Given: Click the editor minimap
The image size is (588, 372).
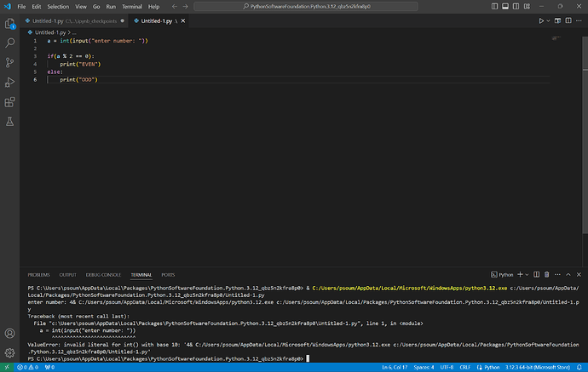Looking at the screenshot, I should pos(556,38).
